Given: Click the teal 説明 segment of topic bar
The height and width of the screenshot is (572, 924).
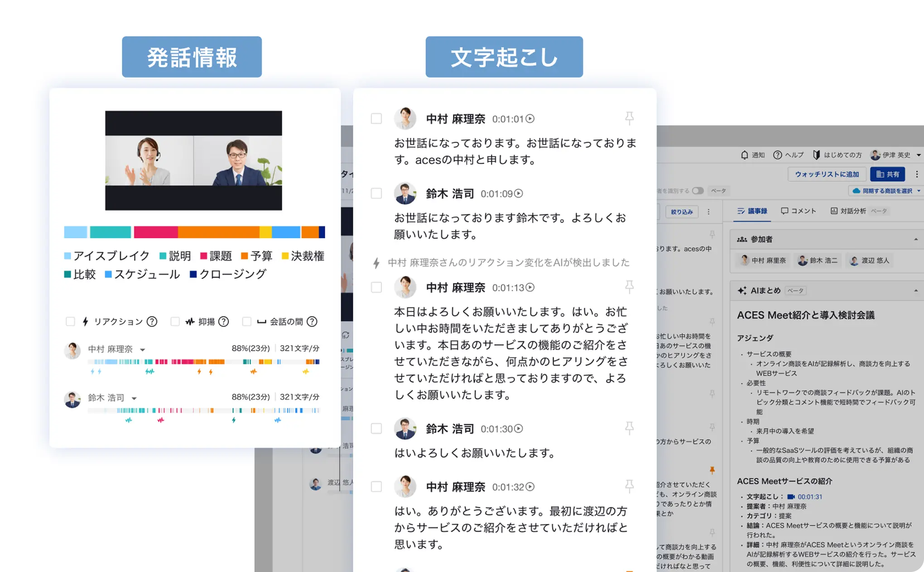Looking at the screenshot, I should click(111, 232).
